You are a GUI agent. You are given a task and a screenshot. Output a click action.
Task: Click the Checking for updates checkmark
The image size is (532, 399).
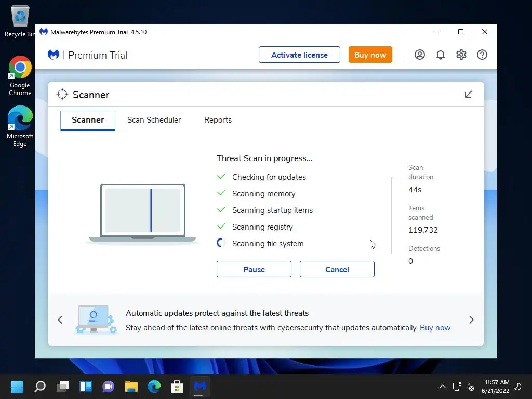(x=221, y=177)
